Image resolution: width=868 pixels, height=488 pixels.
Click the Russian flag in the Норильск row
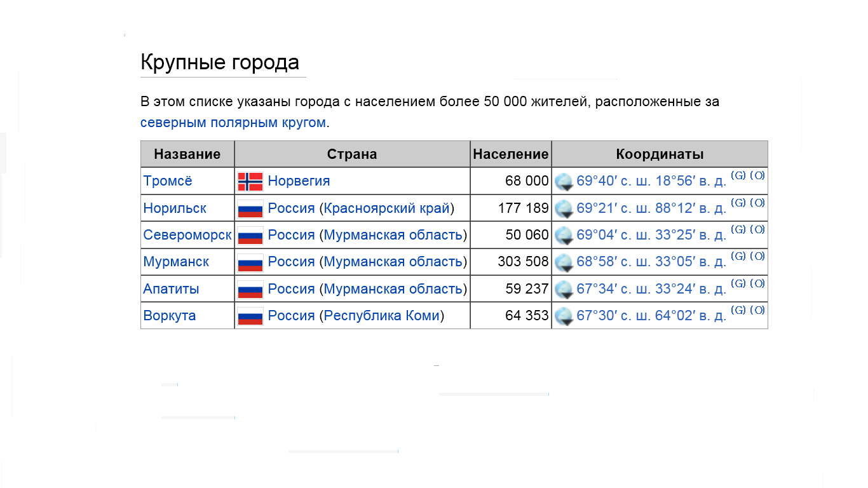click(x=250, y=209)
